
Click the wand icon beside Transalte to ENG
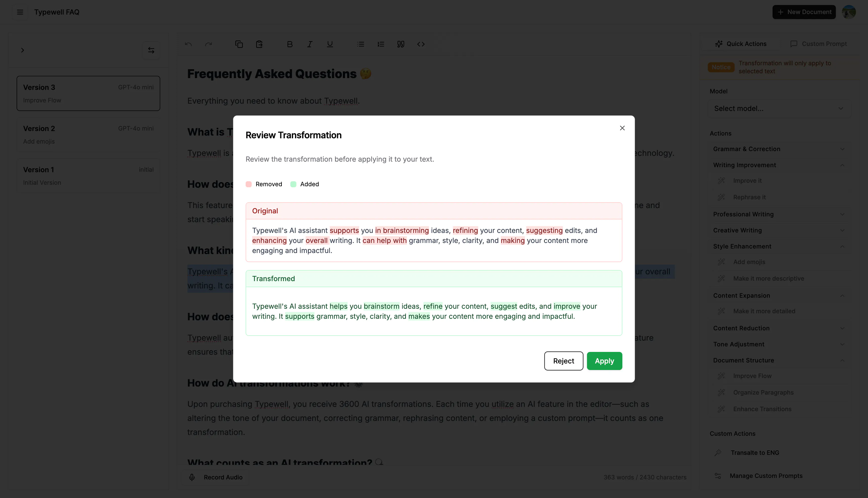(x=718, y=453)
